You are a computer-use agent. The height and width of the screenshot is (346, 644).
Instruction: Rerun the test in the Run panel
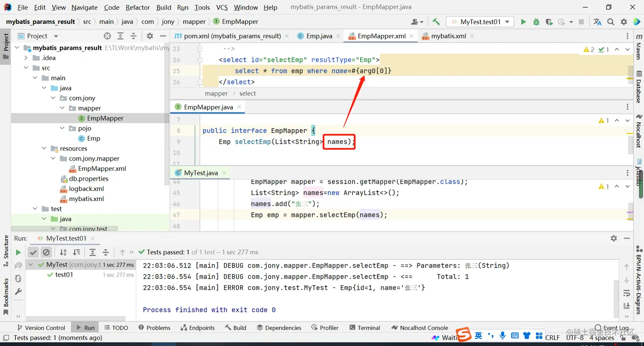point(18,252)
